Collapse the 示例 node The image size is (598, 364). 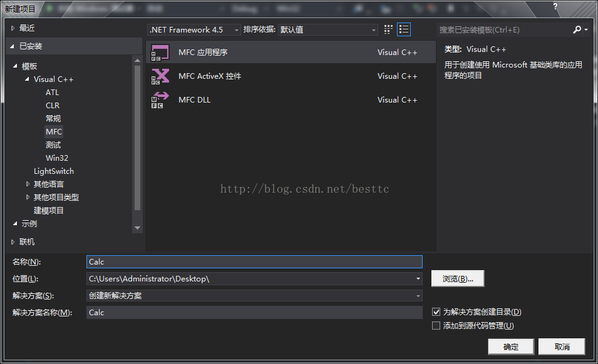[15, 223]
